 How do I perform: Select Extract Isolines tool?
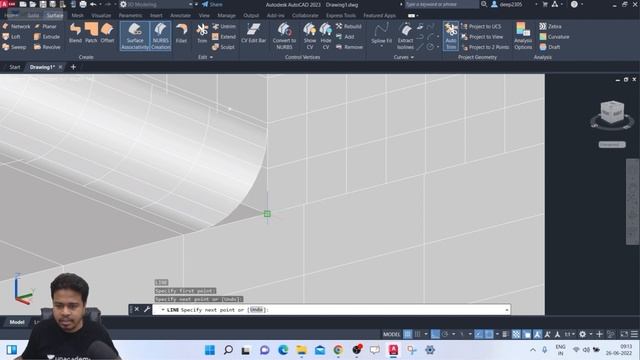tap(405, 36)
